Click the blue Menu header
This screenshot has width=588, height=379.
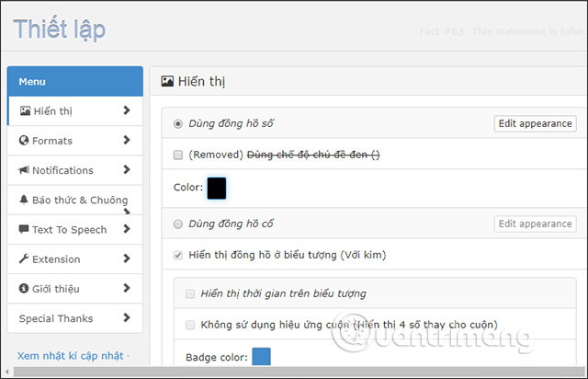(x=75, y=82)
